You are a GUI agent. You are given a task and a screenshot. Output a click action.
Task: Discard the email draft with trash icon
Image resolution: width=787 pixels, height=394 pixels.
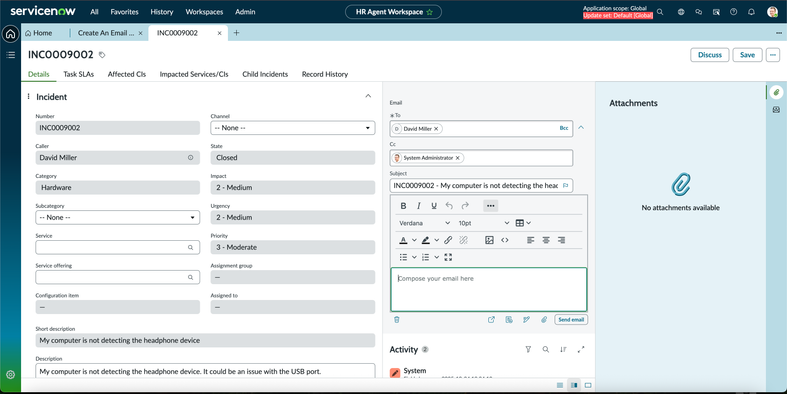click(x=397, y=320)
